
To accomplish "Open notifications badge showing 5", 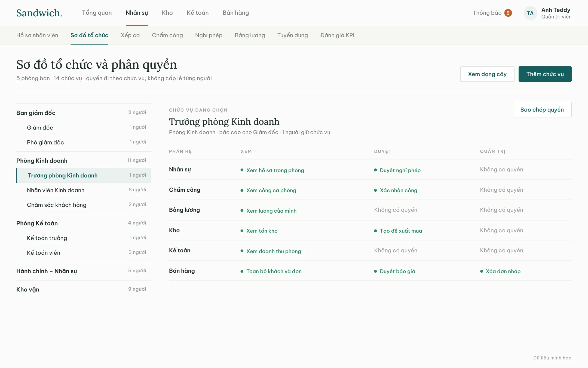I will (x=508, y=13).
